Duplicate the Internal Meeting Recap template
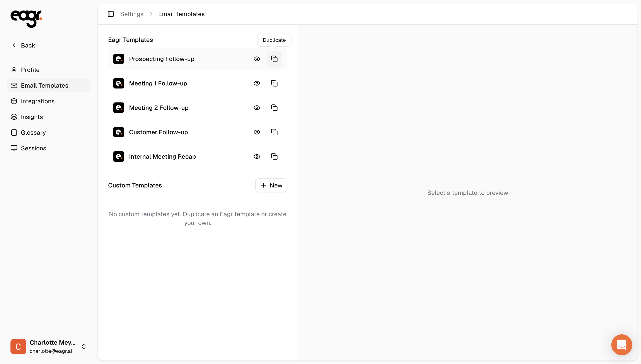641x364 pixels. 274,156
